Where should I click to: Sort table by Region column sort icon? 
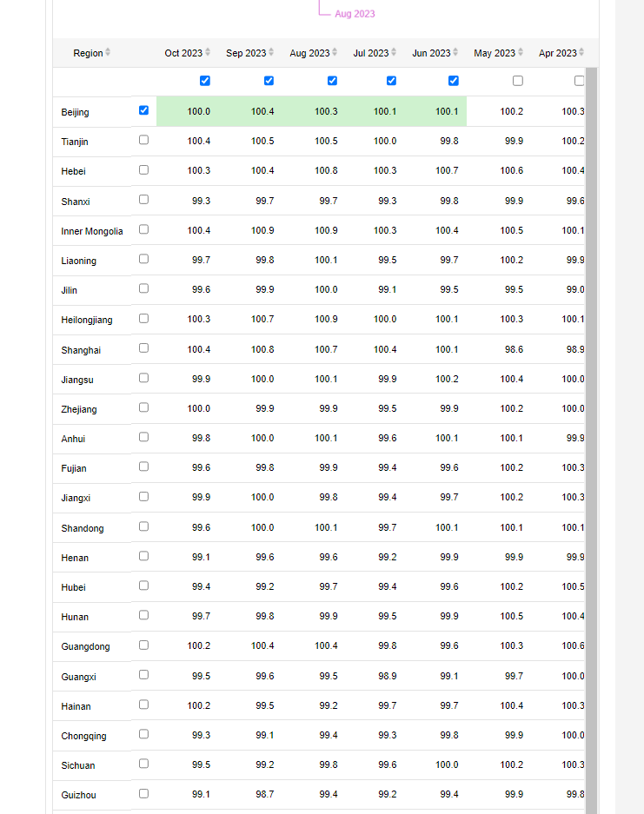point(108,53)
